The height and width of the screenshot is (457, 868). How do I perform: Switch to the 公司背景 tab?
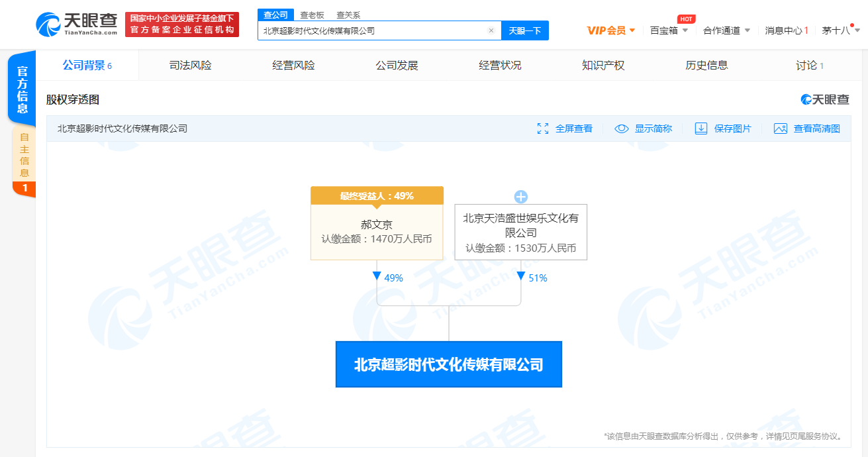[x=87, y=65]
